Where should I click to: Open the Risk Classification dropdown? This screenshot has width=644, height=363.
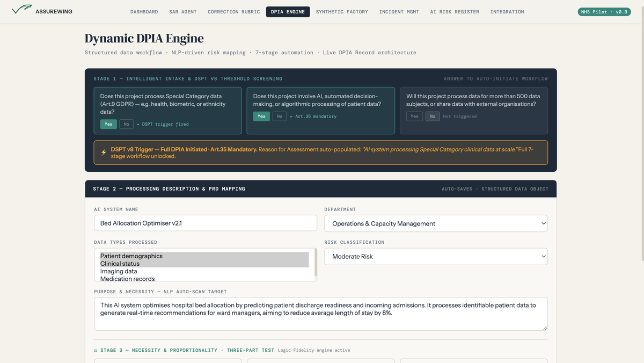[x=436, y=256]
